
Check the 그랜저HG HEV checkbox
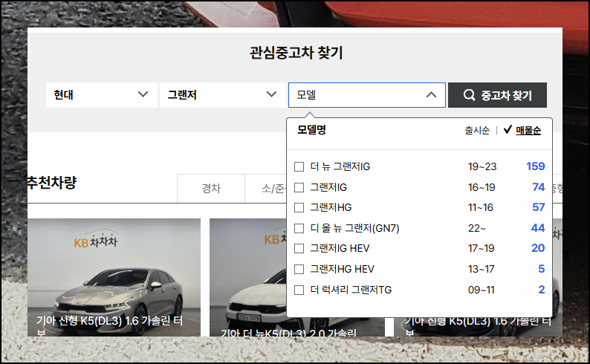click(299, 269)
